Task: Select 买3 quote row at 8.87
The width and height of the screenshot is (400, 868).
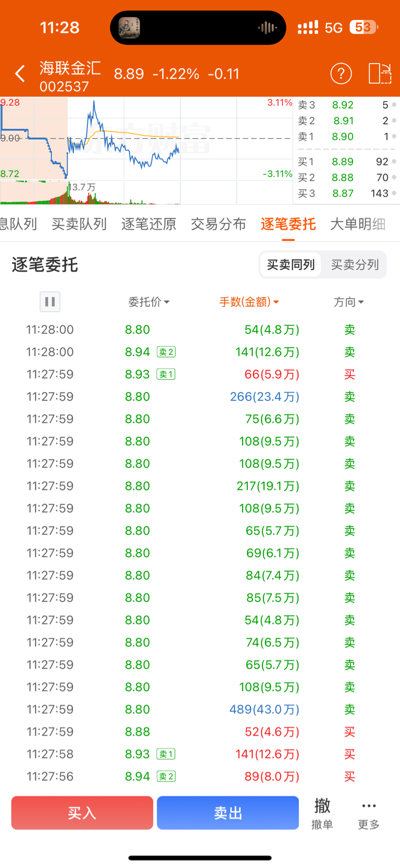Action: 346,193
